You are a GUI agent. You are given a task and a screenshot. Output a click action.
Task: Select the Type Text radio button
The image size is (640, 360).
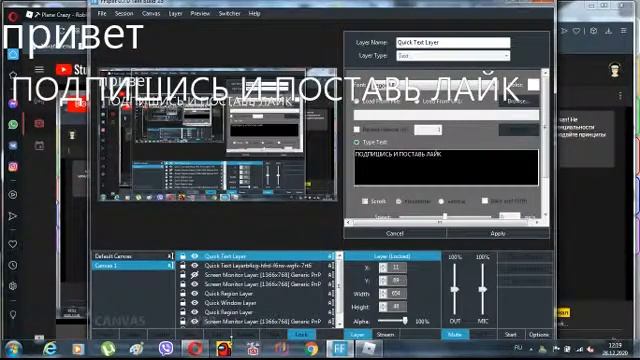coord(357,142)
